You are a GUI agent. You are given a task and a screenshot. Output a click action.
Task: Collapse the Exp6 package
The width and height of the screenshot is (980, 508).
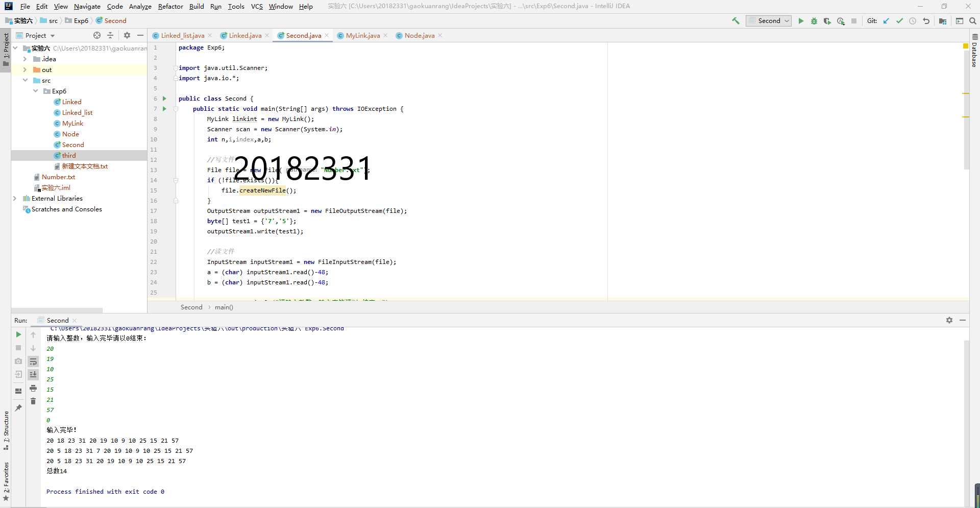click(x=35, y=91)
